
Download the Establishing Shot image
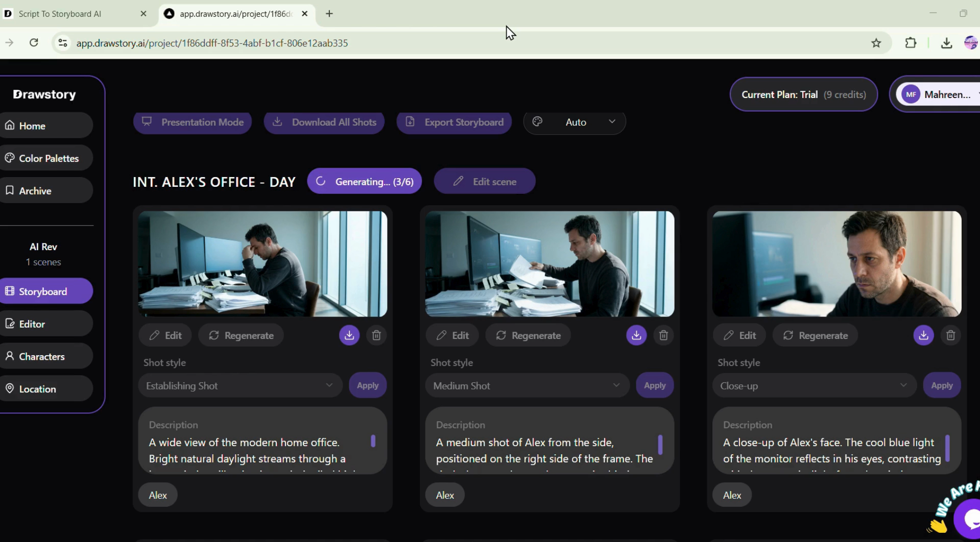349,335
